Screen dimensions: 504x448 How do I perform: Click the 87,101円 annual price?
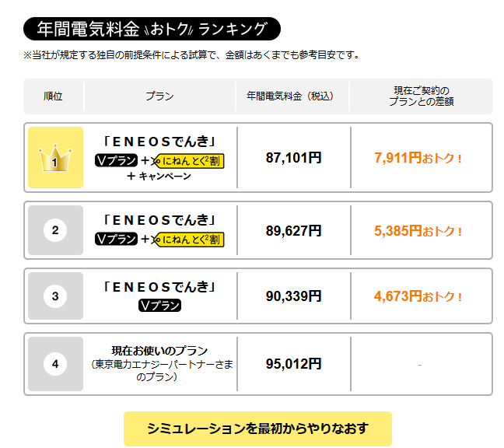(x=293, y=158)
